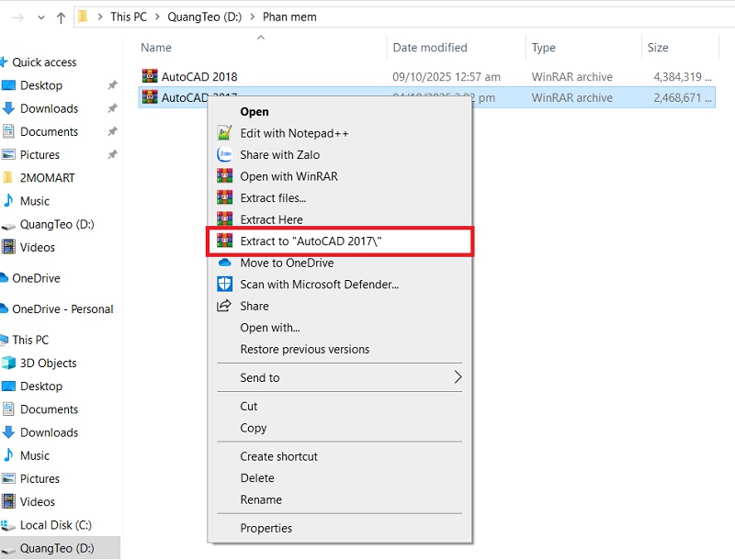Screen dimensions: 735x560
Task: Expand the Send to submenu arrow
Action: (x=458, y=377)
